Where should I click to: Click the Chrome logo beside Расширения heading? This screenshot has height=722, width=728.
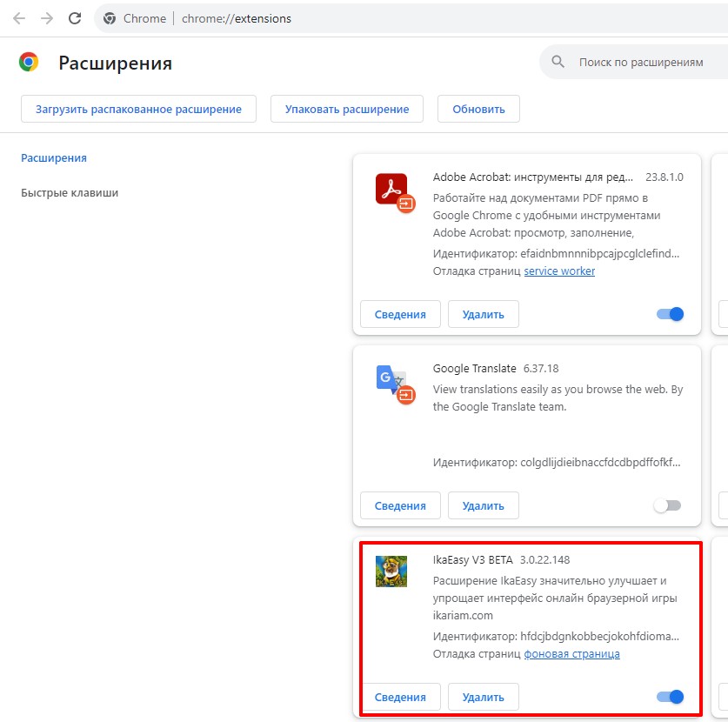click(x=29, y=62)
